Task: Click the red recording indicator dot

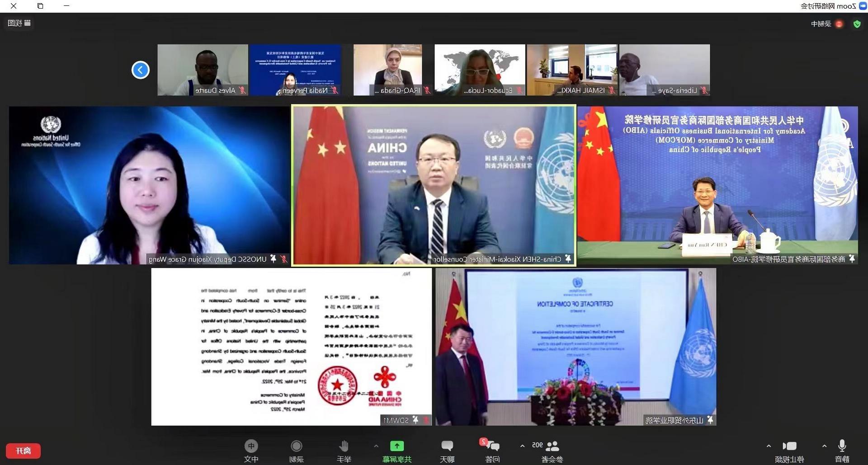Action: coord(839,24)
